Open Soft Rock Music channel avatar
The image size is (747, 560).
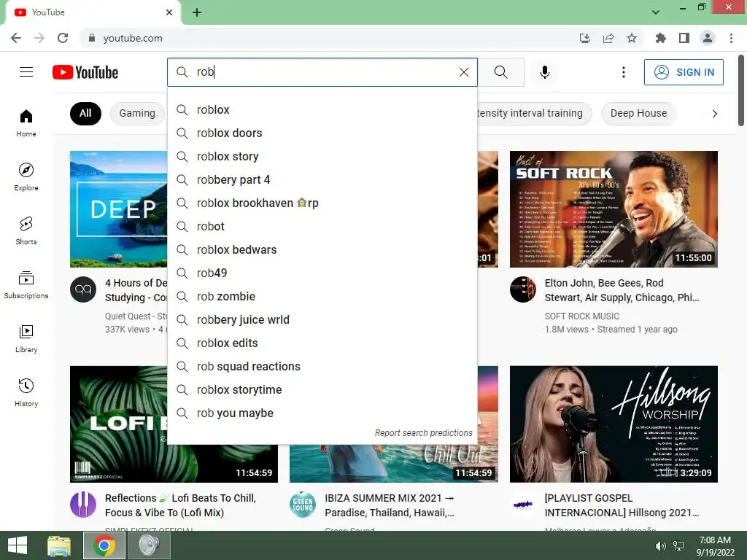[522, 289]
